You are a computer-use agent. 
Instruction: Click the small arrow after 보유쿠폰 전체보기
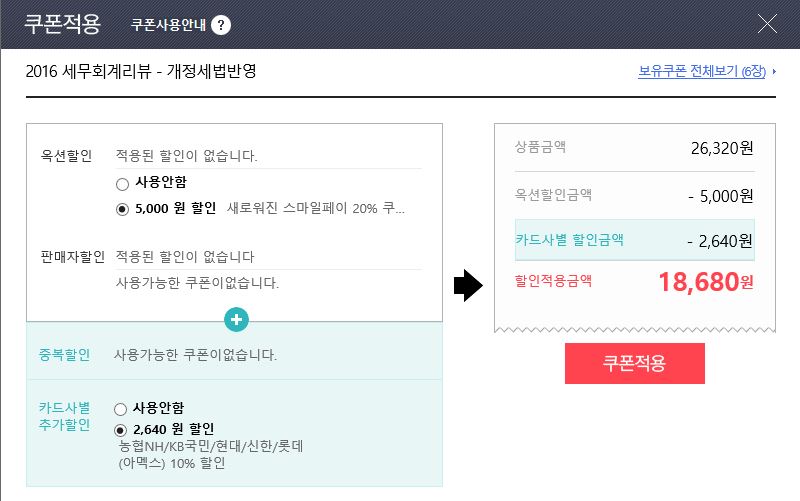click(774, 73)
